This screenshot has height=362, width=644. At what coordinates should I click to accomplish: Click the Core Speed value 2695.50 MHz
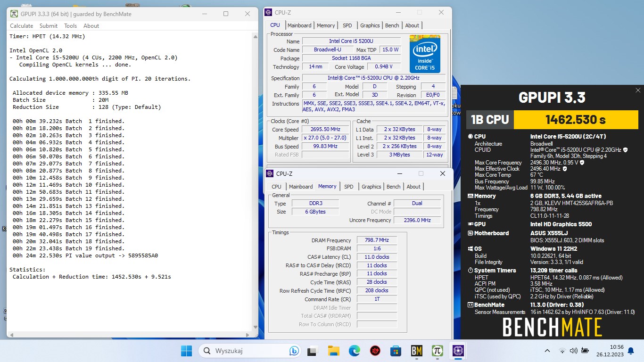pos(325,130)
